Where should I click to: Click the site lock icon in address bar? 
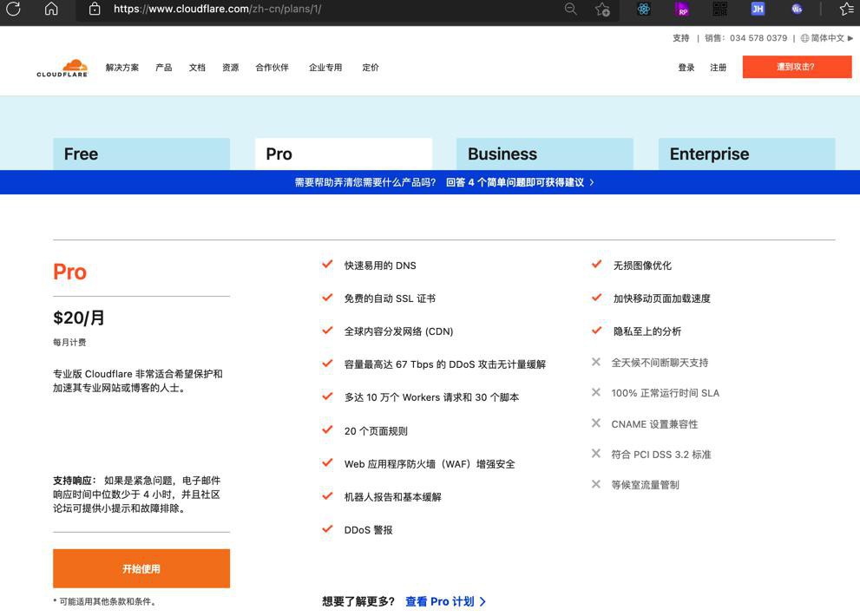tap(95, 8)
